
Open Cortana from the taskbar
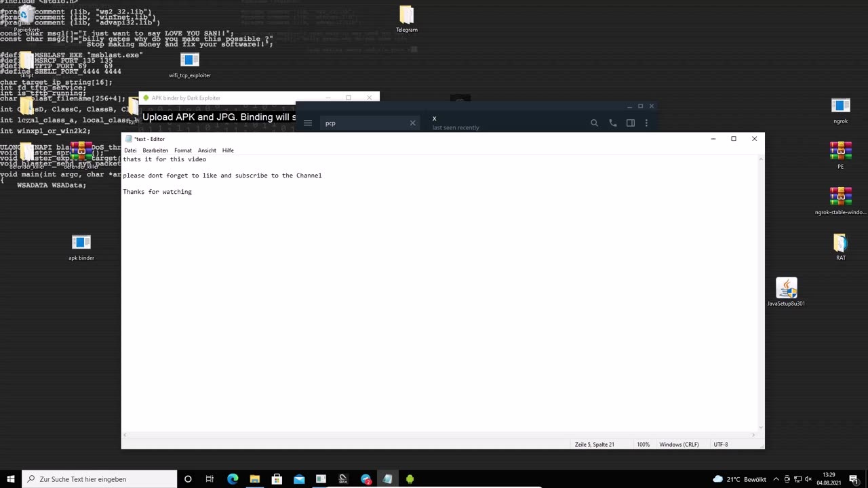(188, 479)
